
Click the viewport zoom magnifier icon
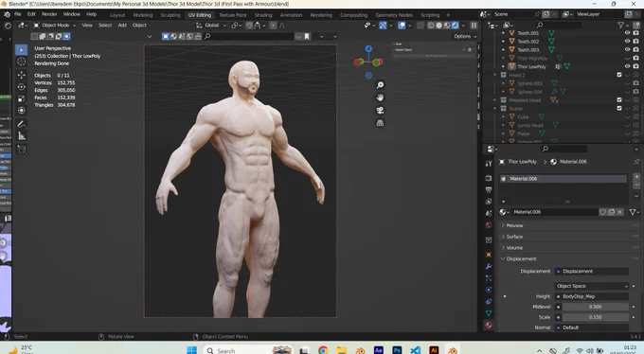(380, 85)
